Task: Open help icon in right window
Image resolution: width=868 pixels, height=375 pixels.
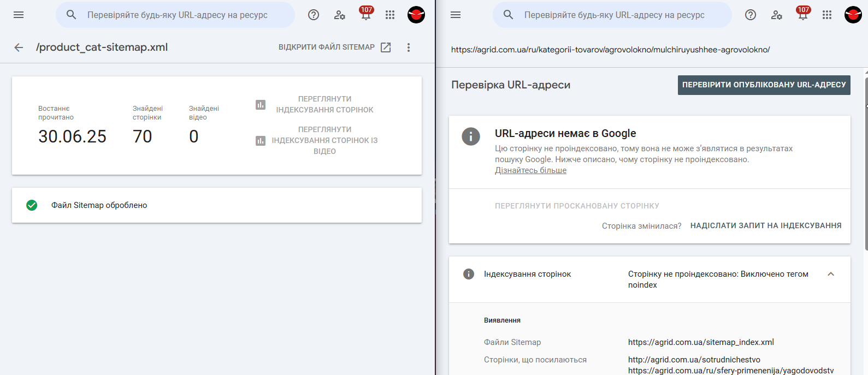Action: (x=751, y=15)
